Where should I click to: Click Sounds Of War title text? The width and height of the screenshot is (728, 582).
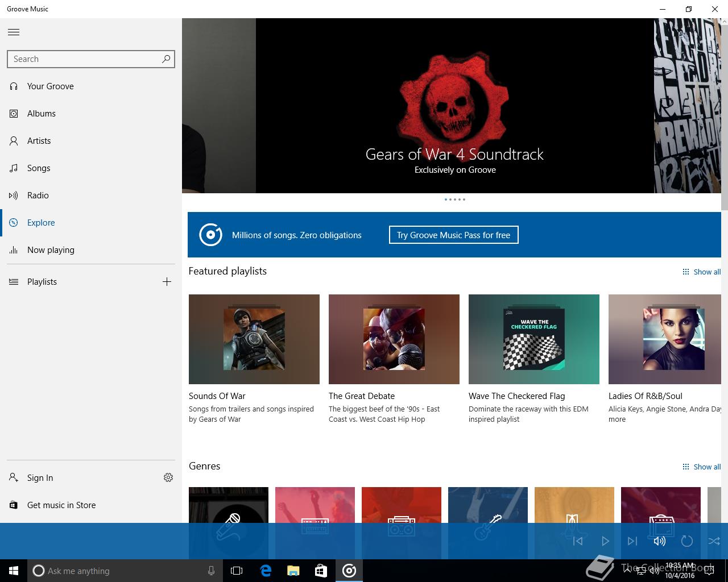click(217, 396)
